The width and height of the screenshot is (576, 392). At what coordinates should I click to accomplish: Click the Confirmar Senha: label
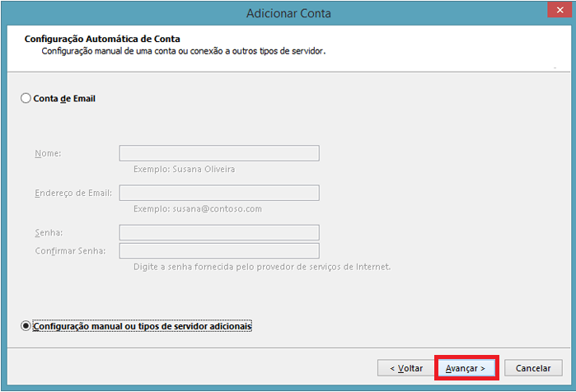pos(70,250)
